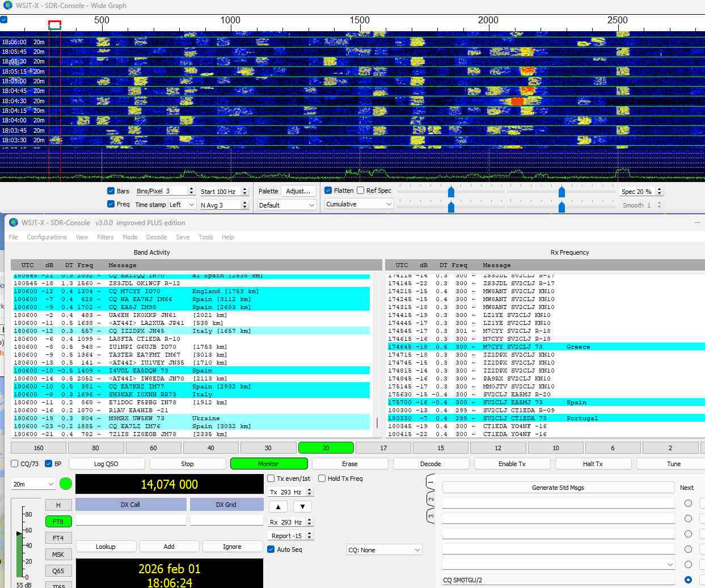Open the 20m band selector dropdown
This screenshot has width=705, height=588.
pyautogui.click(x=33, y=484)
